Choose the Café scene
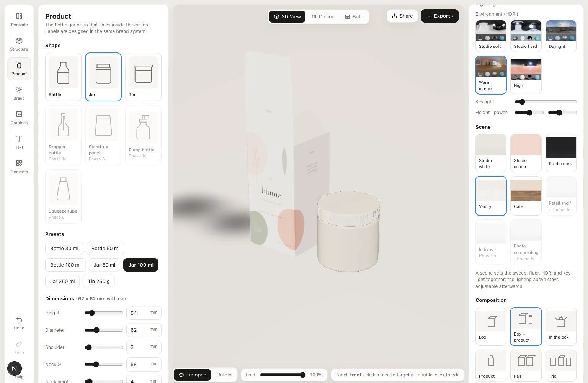Screen dimensions: 588x383 526,196
